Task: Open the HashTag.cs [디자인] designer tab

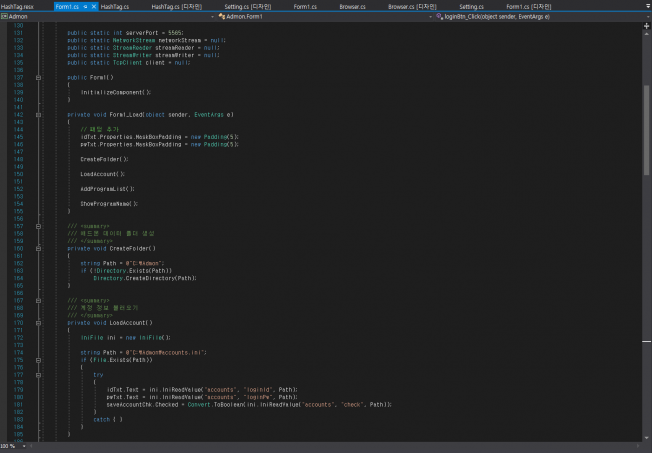Action: point(176,7)
